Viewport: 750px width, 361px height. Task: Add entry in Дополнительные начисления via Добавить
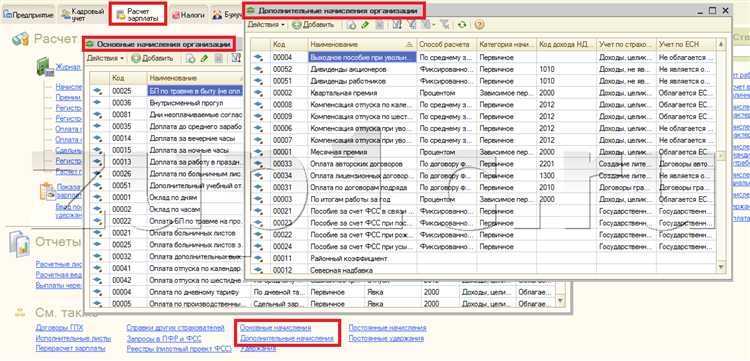313,24
